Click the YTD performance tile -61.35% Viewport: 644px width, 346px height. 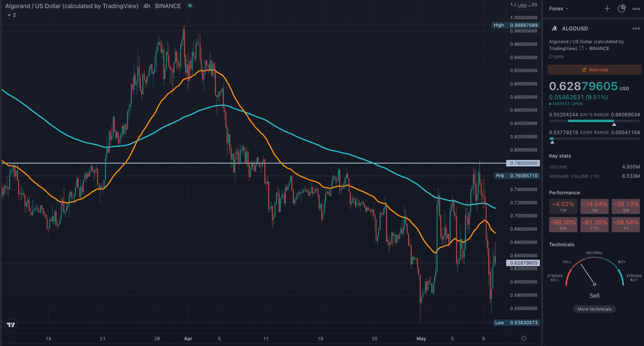[x=594, y=225]
